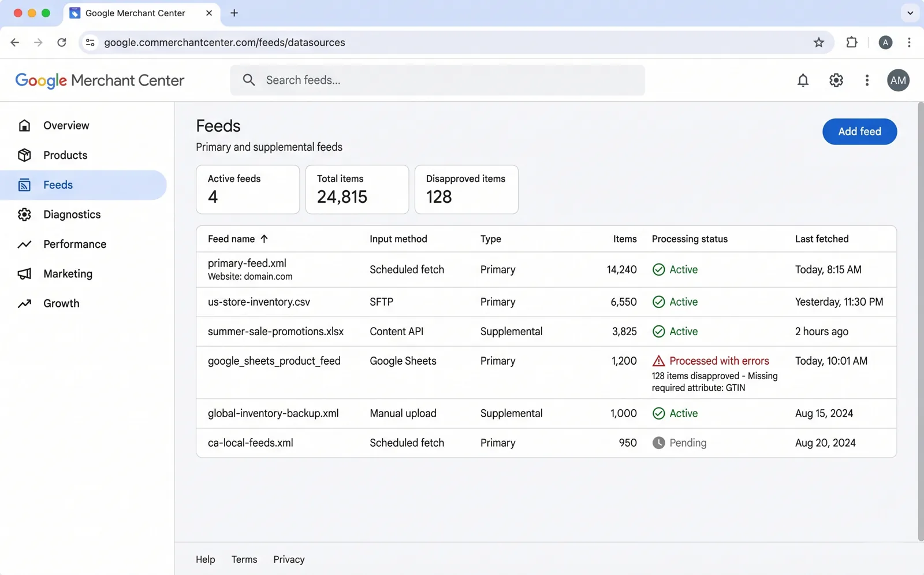
Task: Go to Growth in sidebar
Action: (84, 303)
